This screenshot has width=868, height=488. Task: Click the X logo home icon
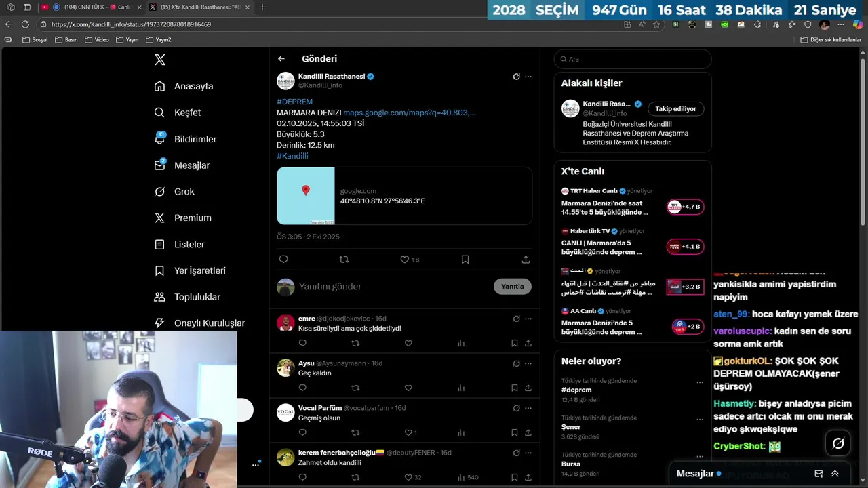(160, 60)
